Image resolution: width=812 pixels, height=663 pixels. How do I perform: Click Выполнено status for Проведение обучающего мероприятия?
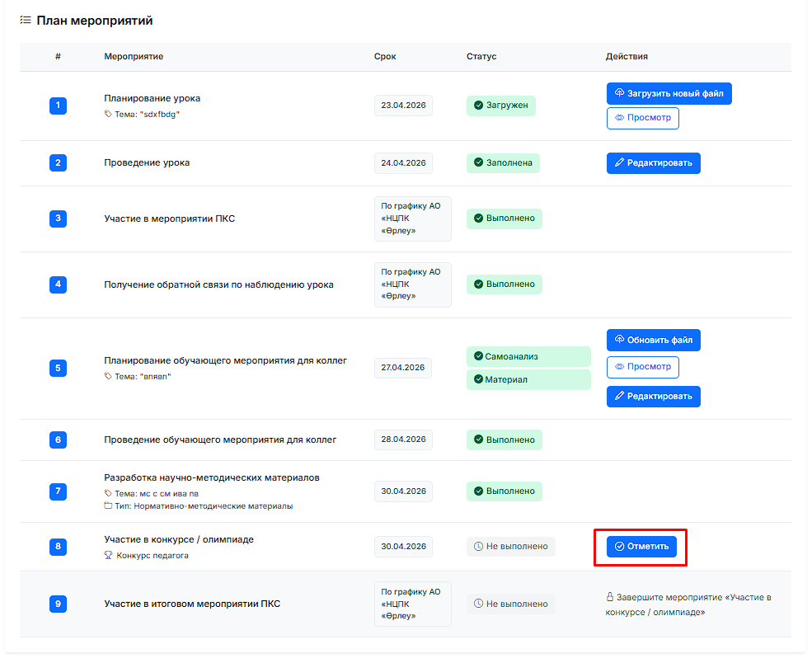coord(505,440)
